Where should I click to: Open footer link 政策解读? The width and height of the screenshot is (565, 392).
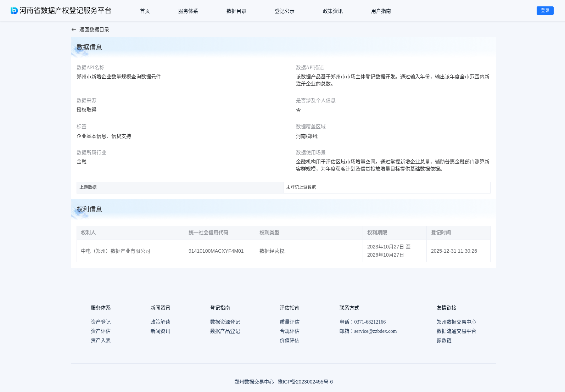[160, 322]
